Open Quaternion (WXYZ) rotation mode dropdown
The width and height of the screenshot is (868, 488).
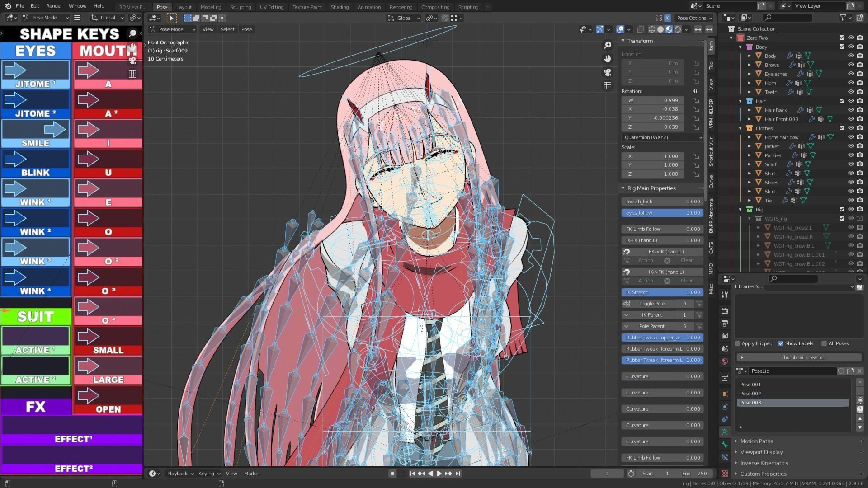pyautogui.click(x=662, y=137)
